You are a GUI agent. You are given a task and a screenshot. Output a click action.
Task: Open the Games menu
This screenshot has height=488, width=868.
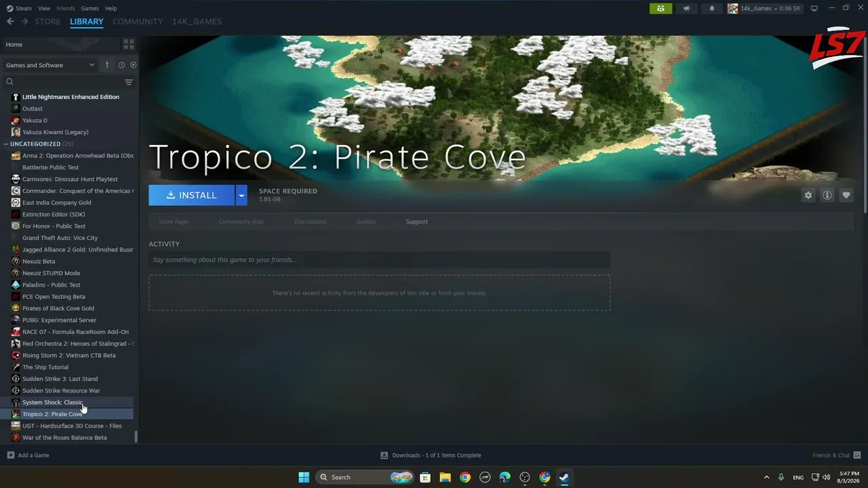click(x=90, y=8)
